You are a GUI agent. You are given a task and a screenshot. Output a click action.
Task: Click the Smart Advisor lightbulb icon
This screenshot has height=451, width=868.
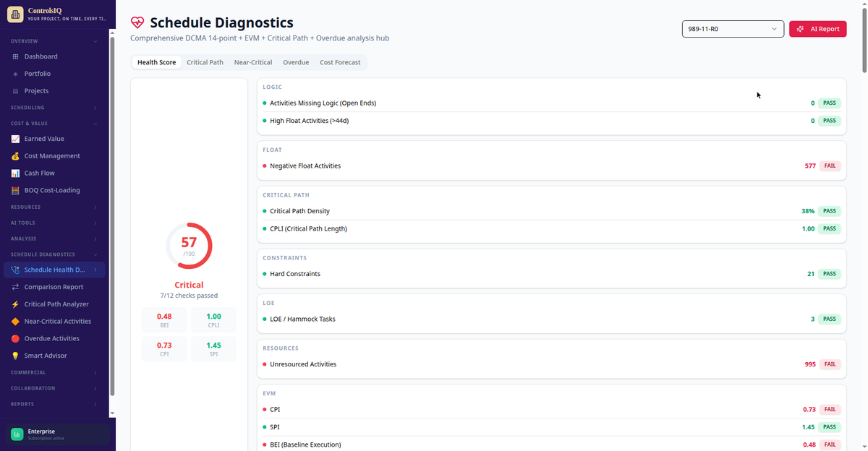[x=15, y=356]
